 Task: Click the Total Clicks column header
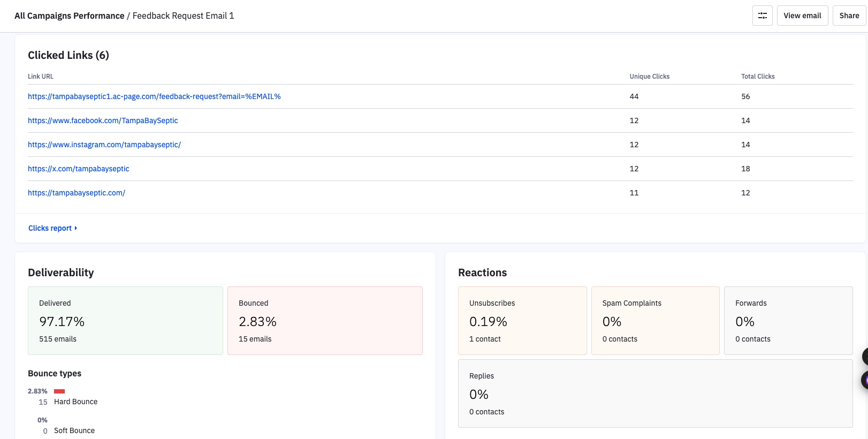(x=758, y=77)
